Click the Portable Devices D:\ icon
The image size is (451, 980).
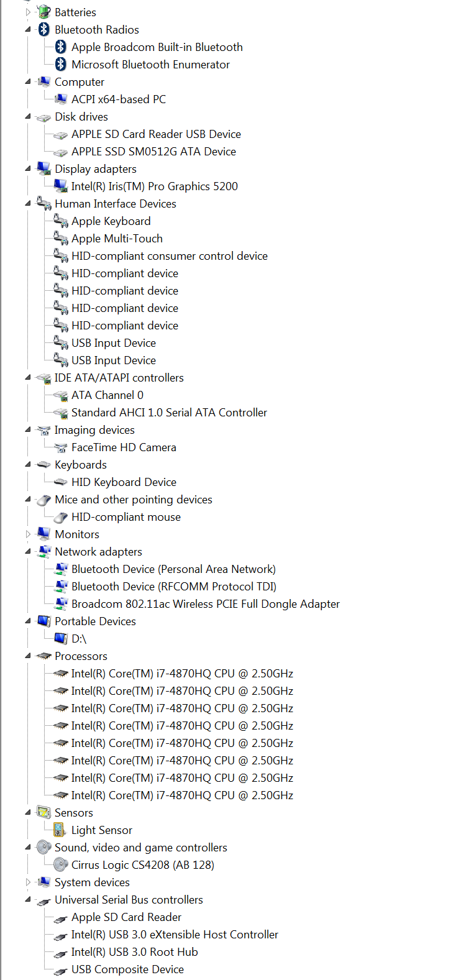pyautogui.click(x=60, y=639)
